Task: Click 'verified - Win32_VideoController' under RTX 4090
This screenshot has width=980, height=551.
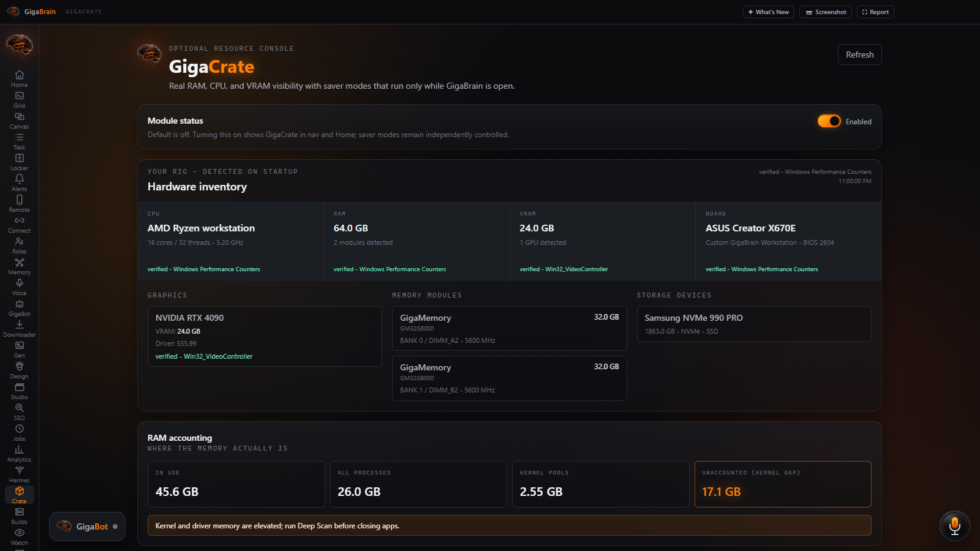Action: 204,356
